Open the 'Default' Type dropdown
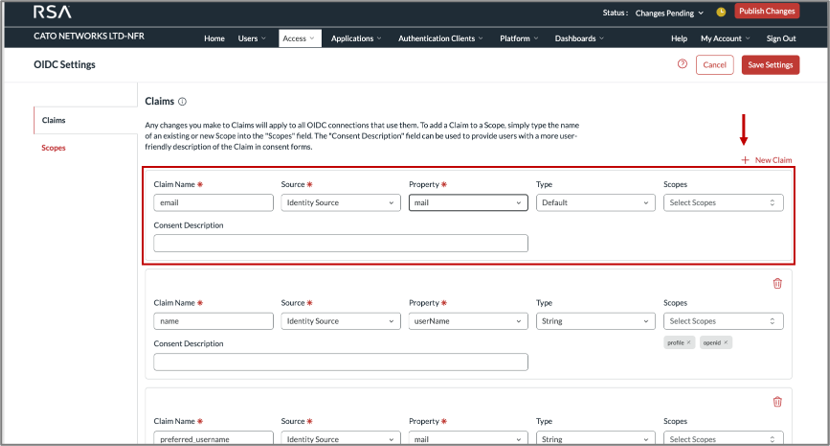This screenshot has width=830, height=446. pyautogui.click(x=596, y=203)
